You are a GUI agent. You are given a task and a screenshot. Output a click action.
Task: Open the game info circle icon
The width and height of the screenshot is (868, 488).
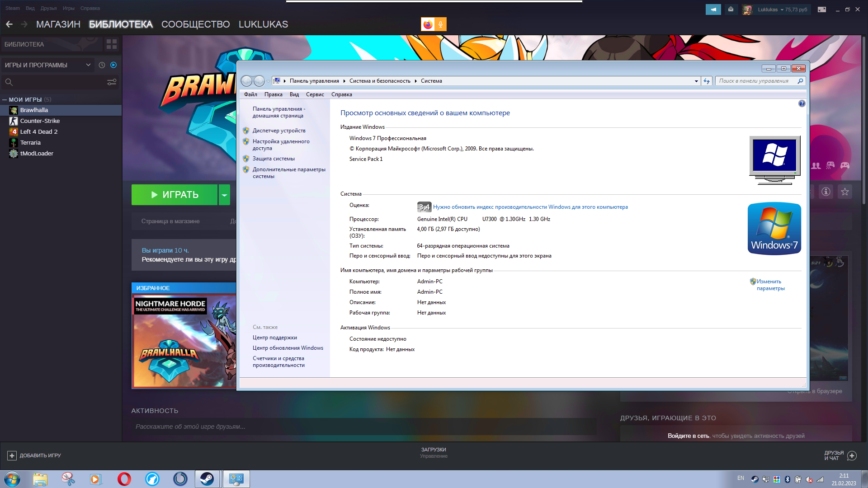tap(826, 192)
